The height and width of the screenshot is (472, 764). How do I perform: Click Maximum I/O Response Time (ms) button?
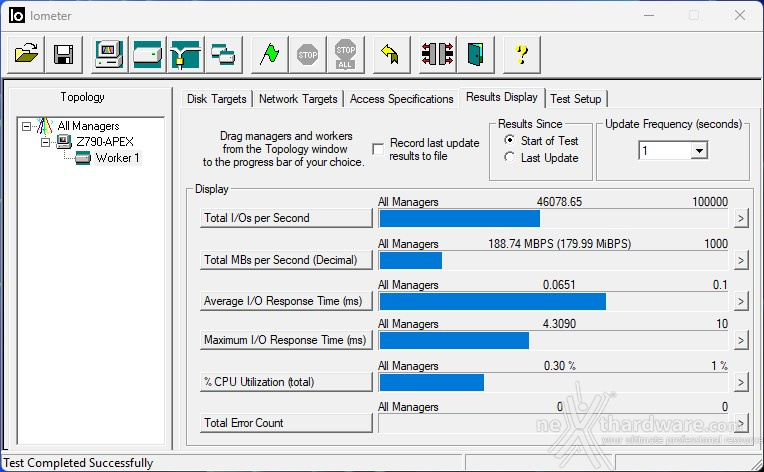(x=286, y=340)
